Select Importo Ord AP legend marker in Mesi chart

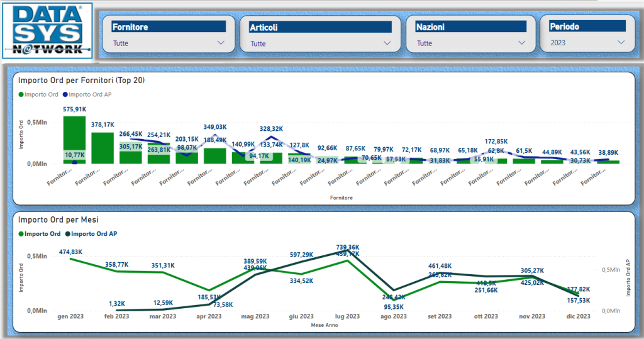coord(69,234)
